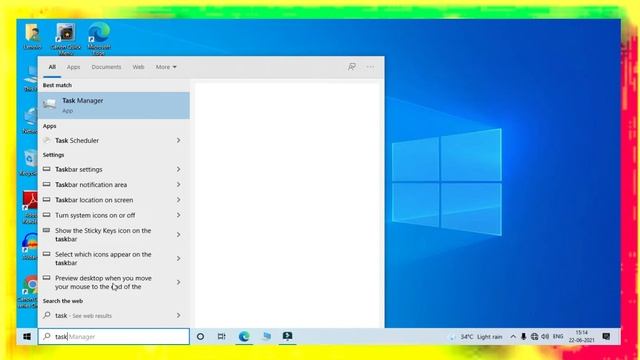
Task: Open the clock showing 22-06-2021
Action: point(582,337)
